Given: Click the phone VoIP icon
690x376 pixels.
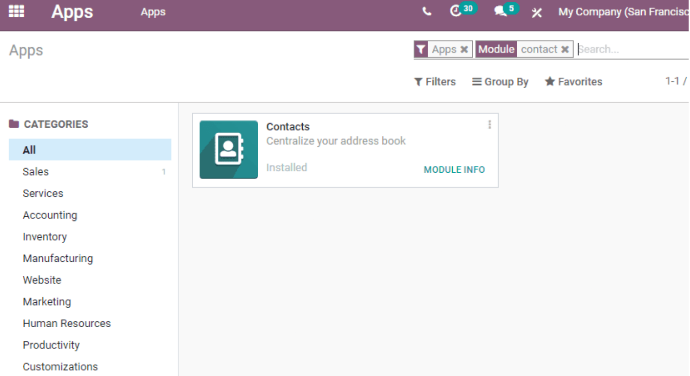Looking at the screenshot, I should tap(426, 11).
